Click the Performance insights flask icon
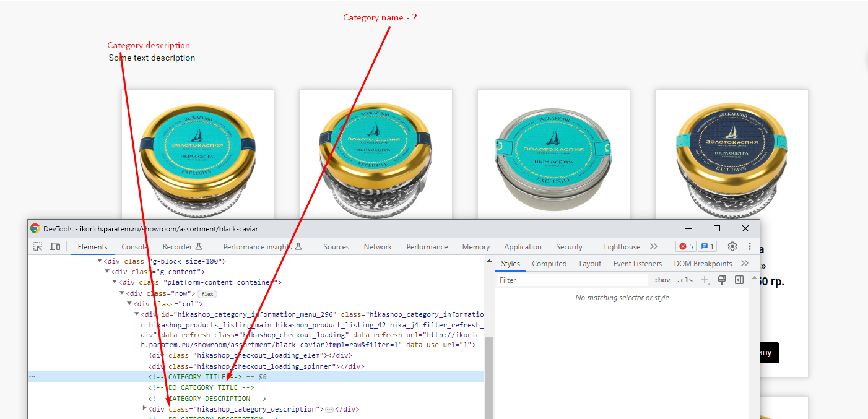This screenshot has width=868, height=419. (298, 246)
